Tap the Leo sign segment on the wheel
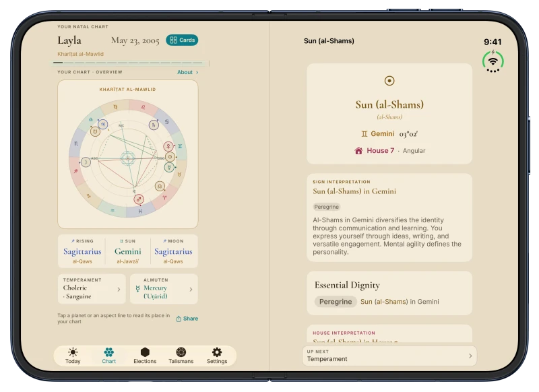 pyautogui.click(x=143, y=107)
